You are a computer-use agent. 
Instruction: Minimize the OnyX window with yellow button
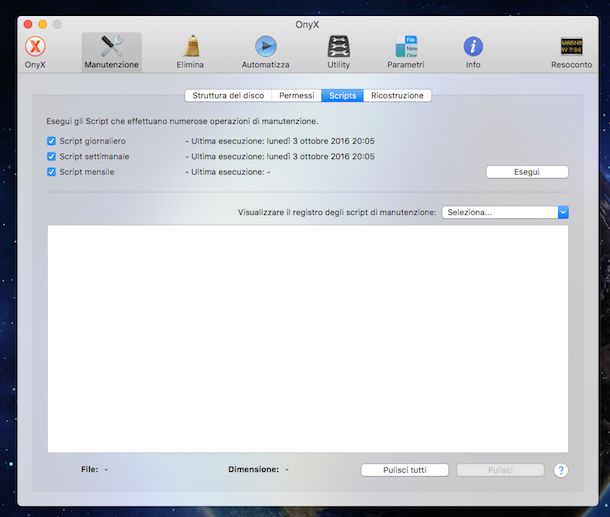pos(43,25)
